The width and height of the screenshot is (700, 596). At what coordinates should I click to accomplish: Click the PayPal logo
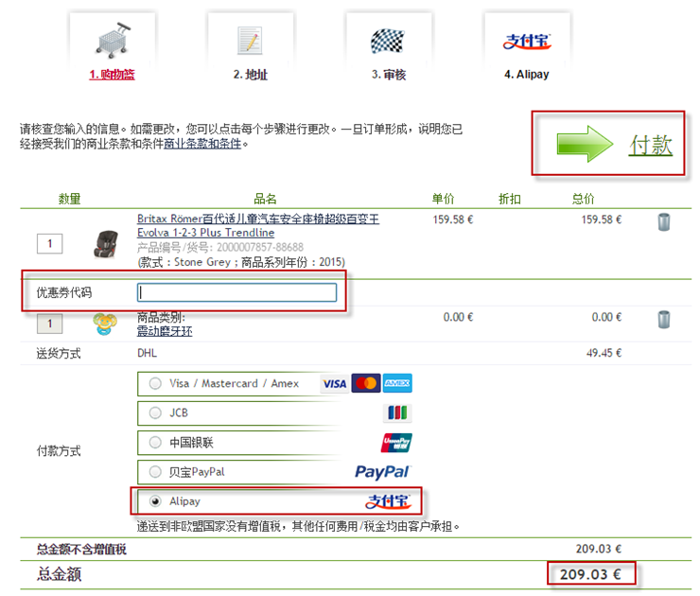click(x=382, y=472)
